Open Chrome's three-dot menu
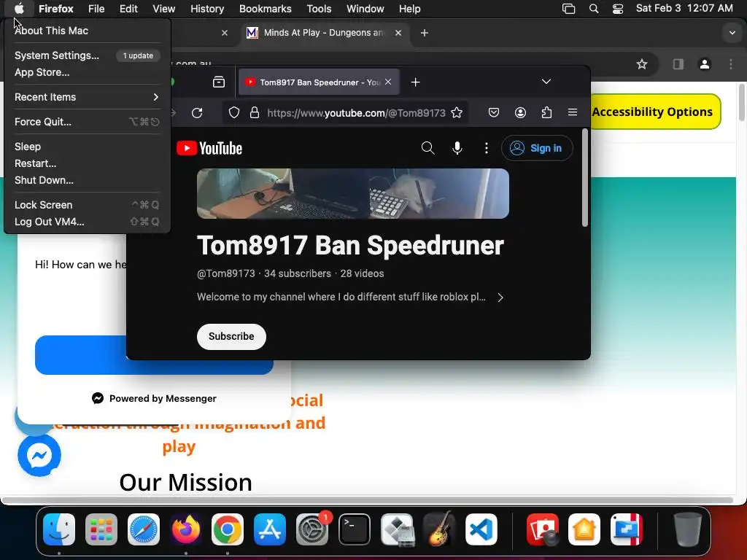This screenshot has height=560, width=747. click(x=731, y=64)
